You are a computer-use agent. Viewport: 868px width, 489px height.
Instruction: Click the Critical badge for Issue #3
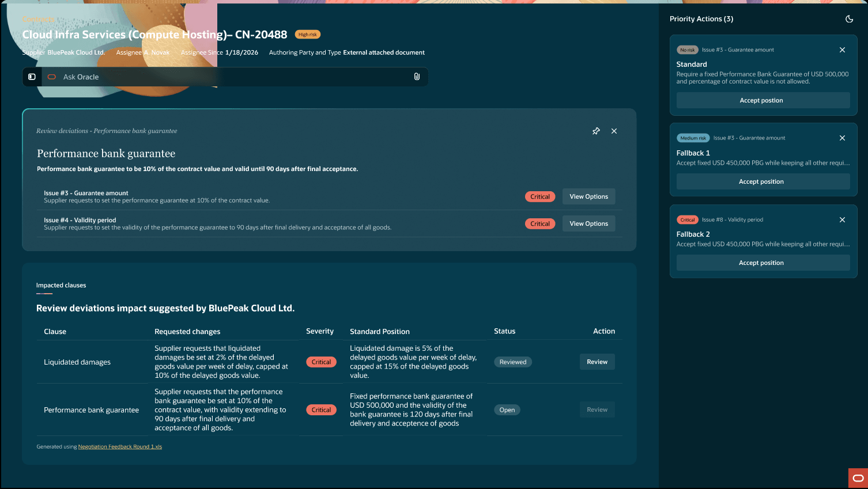point(540,196)
